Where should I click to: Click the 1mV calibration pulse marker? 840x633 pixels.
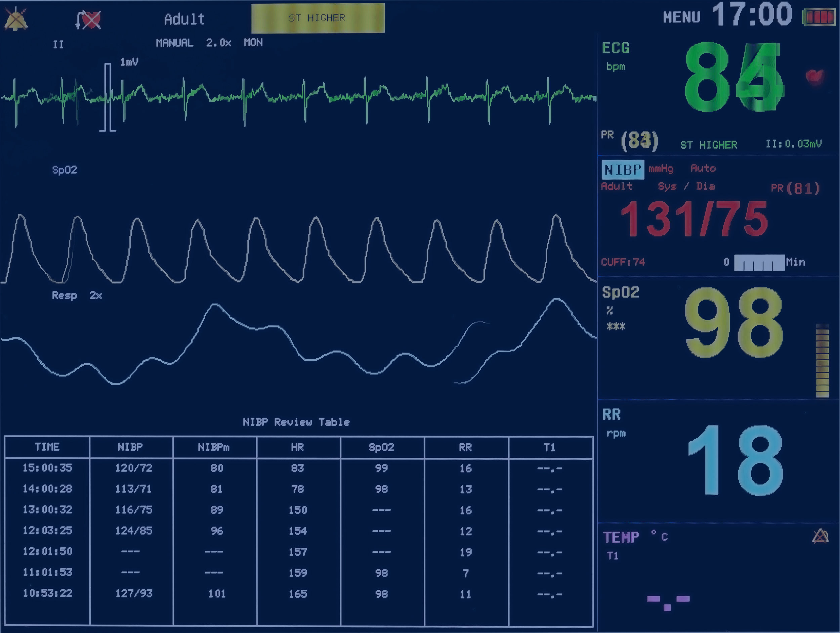(108, 97)
